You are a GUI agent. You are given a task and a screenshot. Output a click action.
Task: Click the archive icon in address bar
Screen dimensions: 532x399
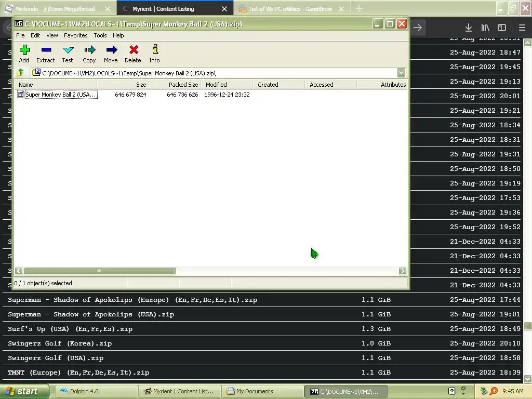(36, 72)
